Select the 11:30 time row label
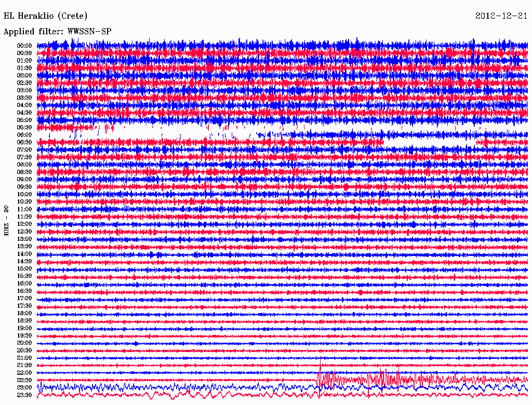 click(x=24, y=217)
